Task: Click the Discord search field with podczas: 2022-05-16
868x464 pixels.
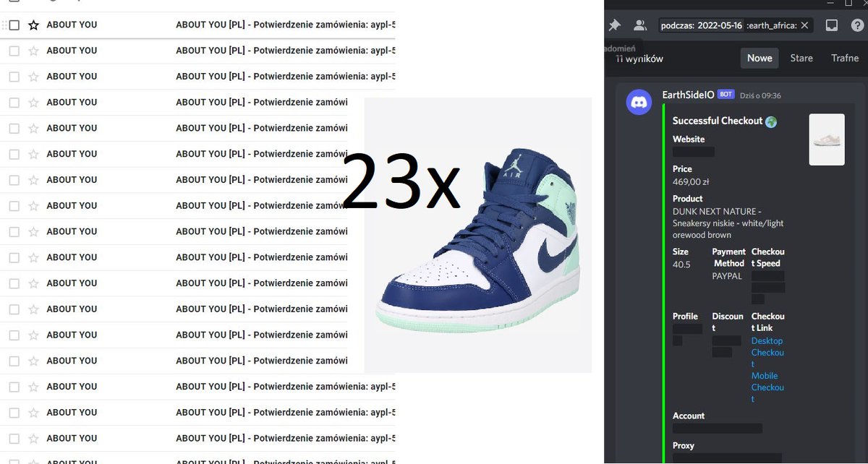Action: tap(736, 25)
